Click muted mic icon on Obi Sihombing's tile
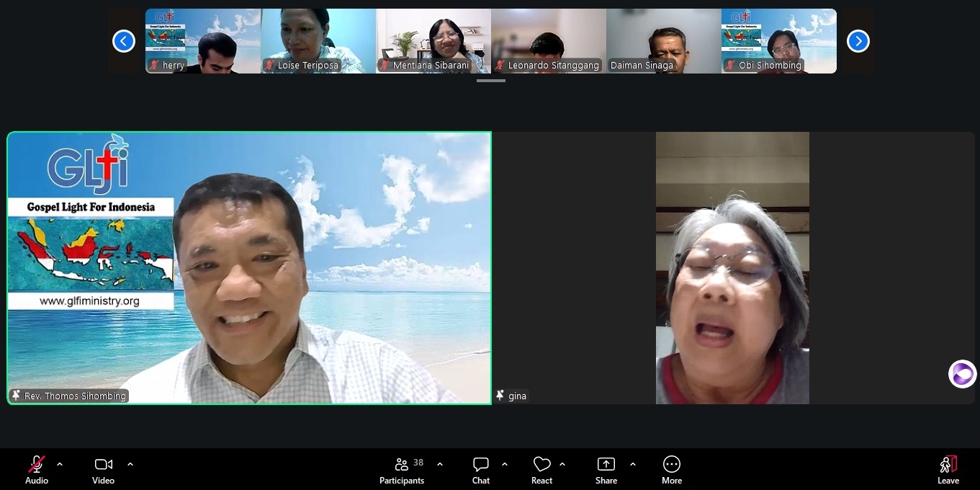The width and height of the screenshot is (980, 490). click(x=730, y=66)
